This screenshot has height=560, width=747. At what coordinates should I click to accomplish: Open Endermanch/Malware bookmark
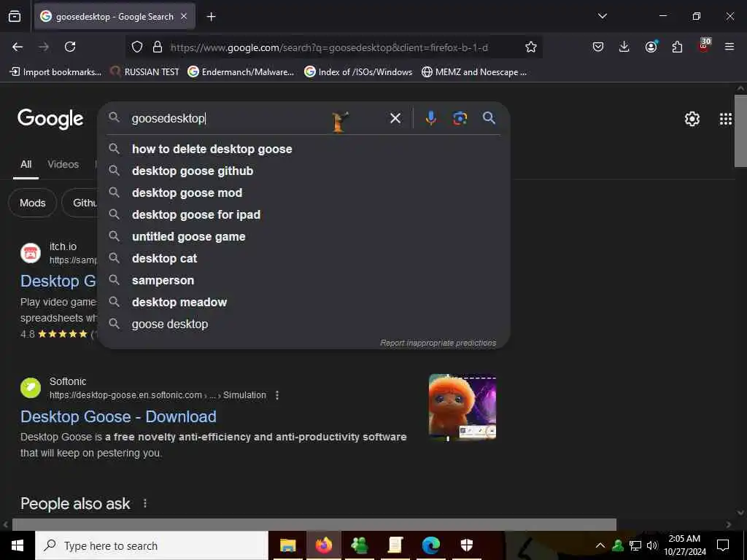(x=241, y=72)
